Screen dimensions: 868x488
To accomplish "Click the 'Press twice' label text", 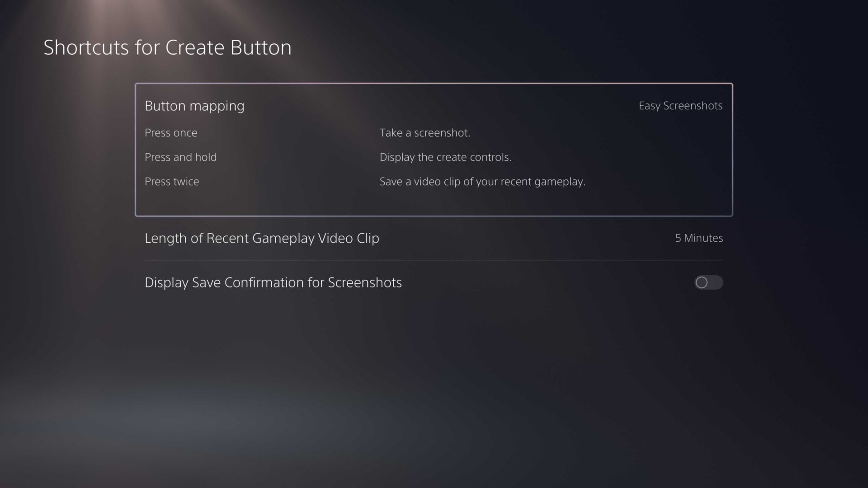I will pos(172,181).
